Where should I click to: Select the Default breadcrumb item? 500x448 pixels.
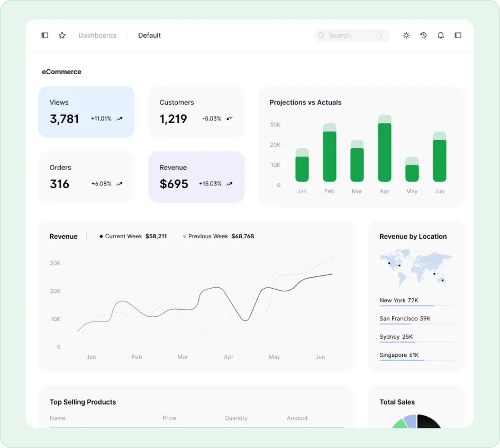tap(149, 35)
